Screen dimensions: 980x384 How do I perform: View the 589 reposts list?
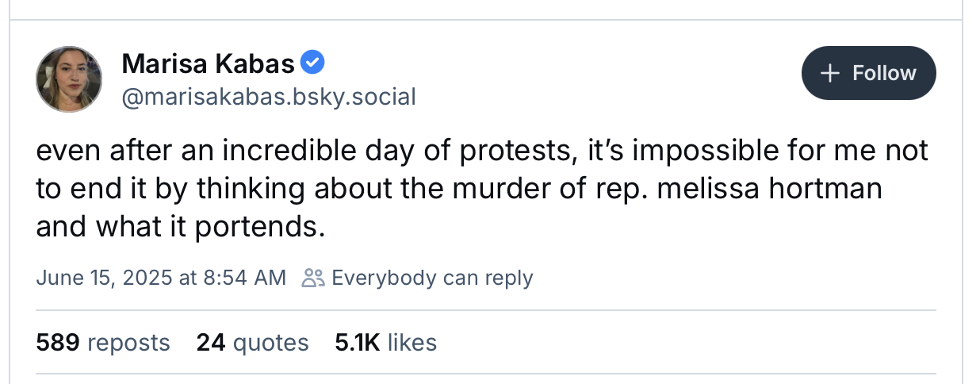(x=103, y=342)
